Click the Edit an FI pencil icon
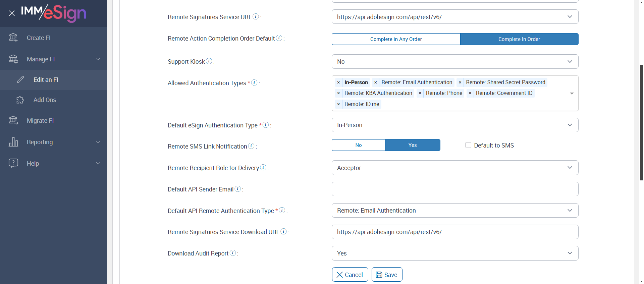Screen dimensions: 644x284 20,79
